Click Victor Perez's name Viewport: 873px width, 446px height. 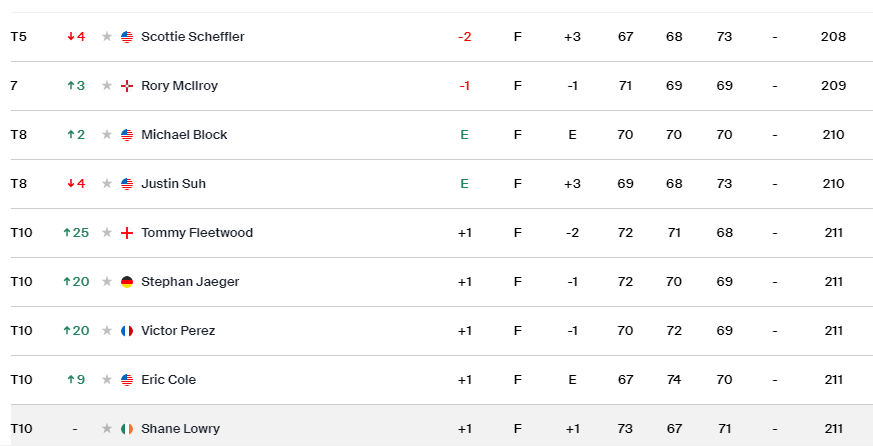pyautogui.click(x=178, y=331)
